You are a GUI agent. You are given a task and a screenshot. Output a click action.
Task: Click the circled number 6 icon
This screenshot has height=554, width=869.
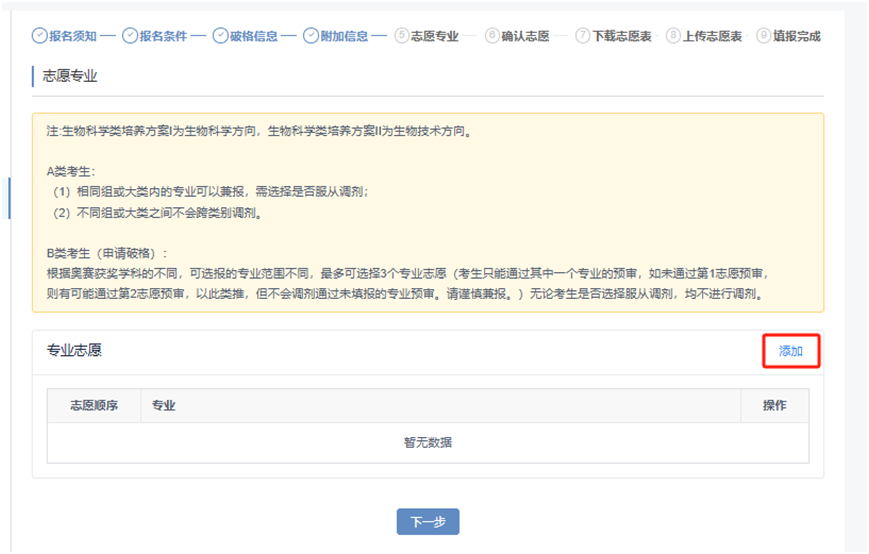click(x=492, y=35)
